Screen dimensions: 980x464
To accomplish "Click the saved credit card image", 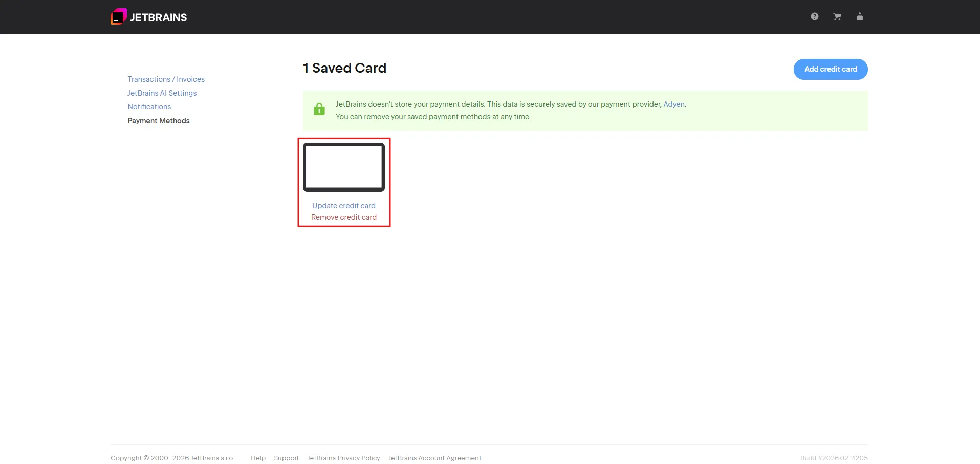I will click(344, 167).
